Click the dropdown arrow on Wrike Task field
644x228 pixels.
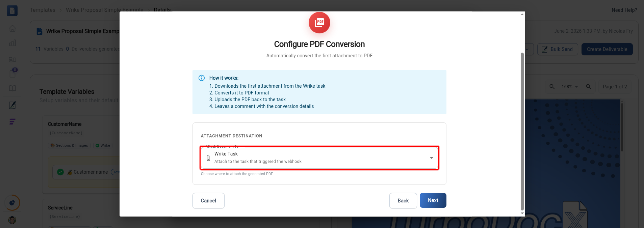431,158
